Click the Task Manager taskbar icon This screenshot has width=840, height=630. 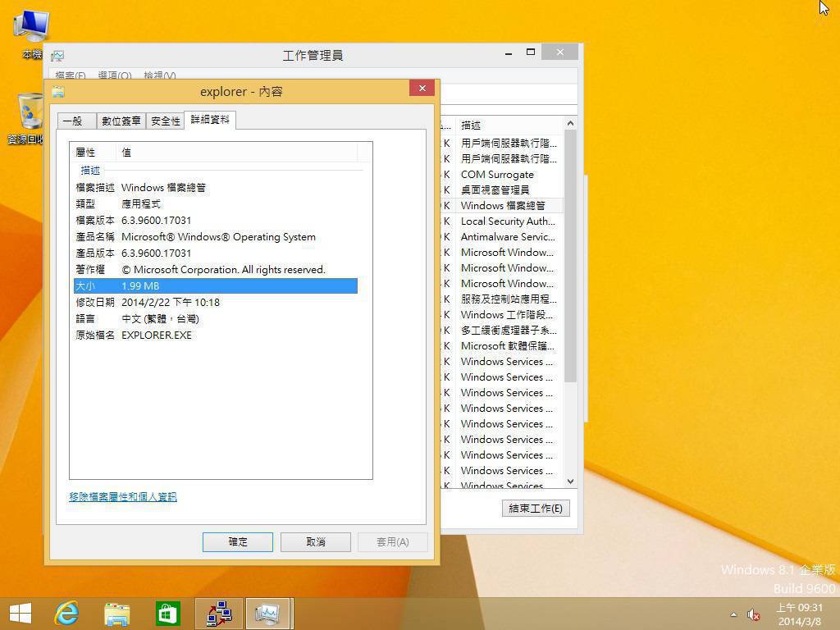pyautogui.click(x=268, y=614)
